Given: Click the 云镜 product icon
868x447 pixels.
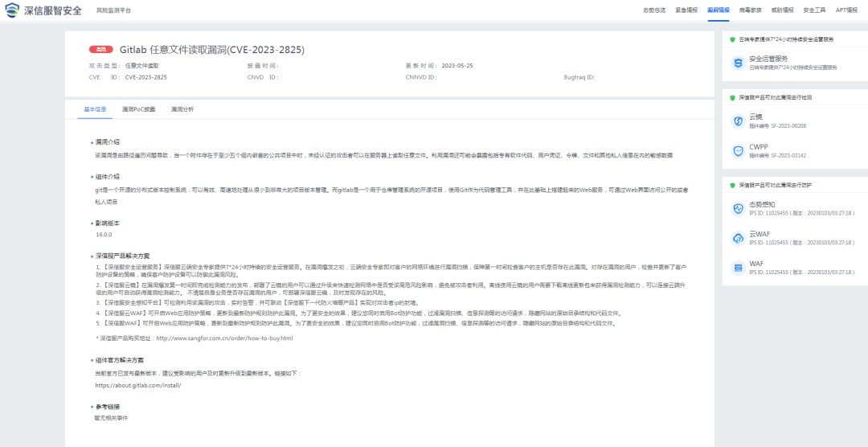Looking at the screenshot, I should click(x=737, y=121).
